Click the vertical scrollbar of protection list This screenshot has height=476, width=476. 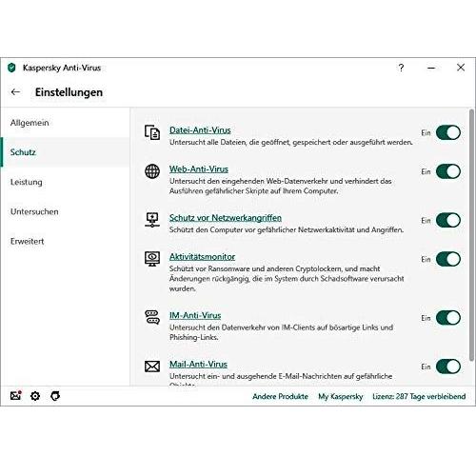point(472,235)
